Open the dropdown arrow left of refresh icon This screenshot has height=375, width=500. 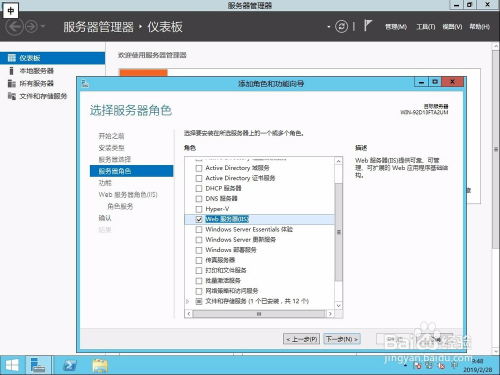pos(329,27)
